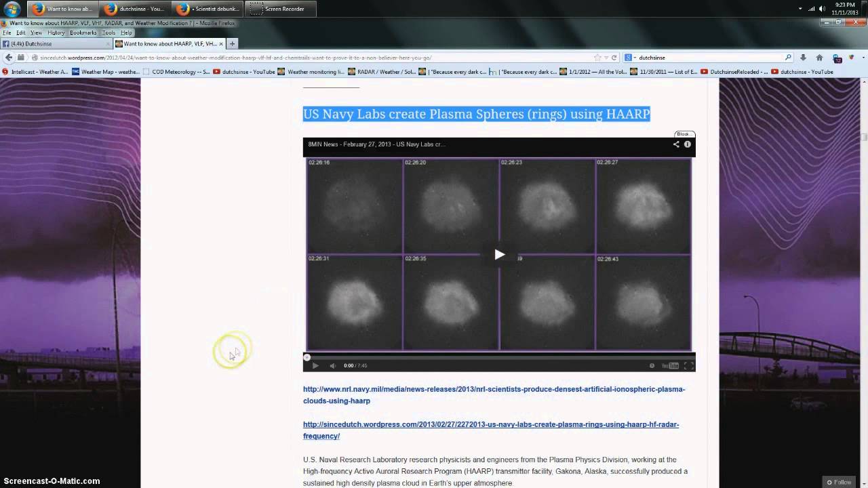Open the first 'dutchsinse - YouTube' bookmark
The height and width of the screenshot is (488, 868).
(x=244, y=71)
